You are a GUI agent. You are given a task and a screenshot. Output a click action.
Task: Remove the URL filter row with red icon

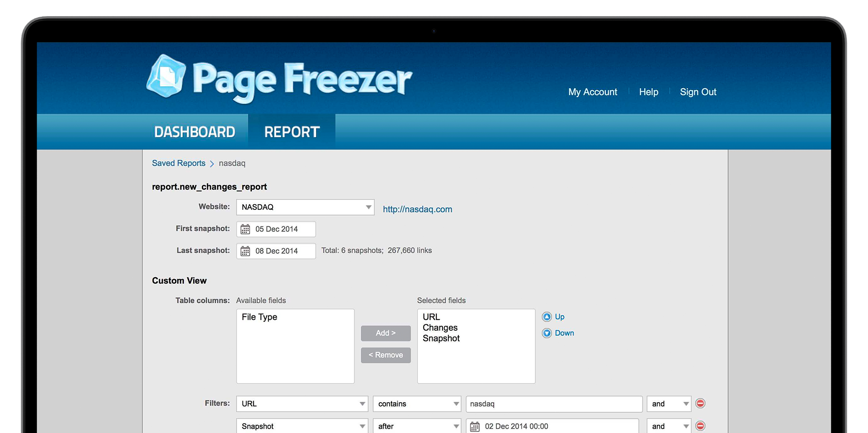(700, 403)
